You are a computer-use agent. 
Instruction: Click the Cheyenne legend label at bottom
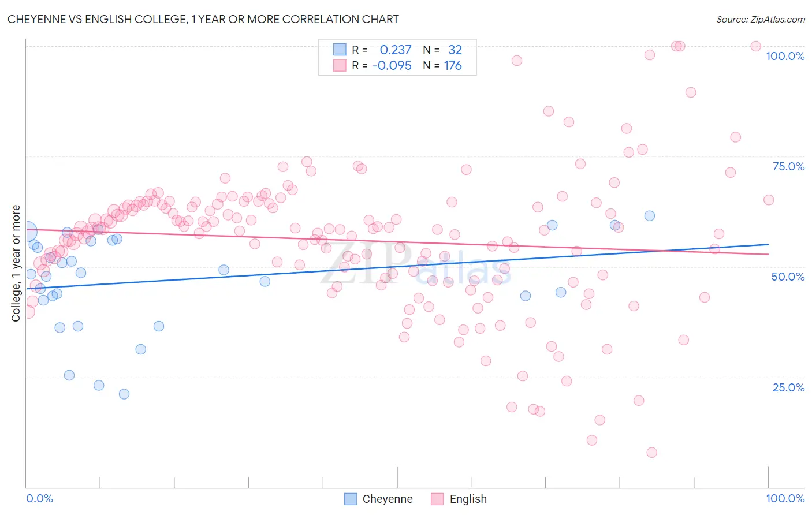tap(387, 499)
